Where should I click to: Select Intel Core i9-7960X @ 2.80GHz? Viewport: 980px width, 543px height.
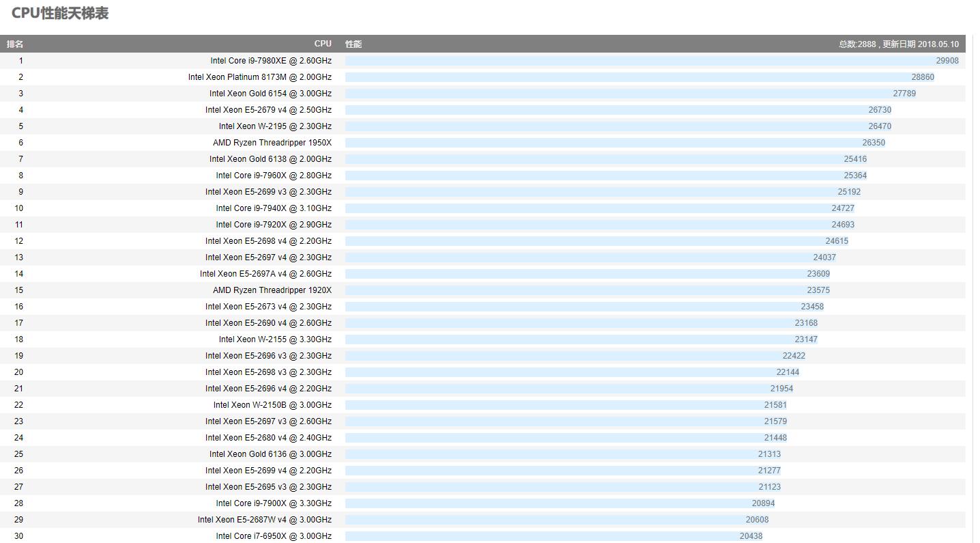(274, 176)
